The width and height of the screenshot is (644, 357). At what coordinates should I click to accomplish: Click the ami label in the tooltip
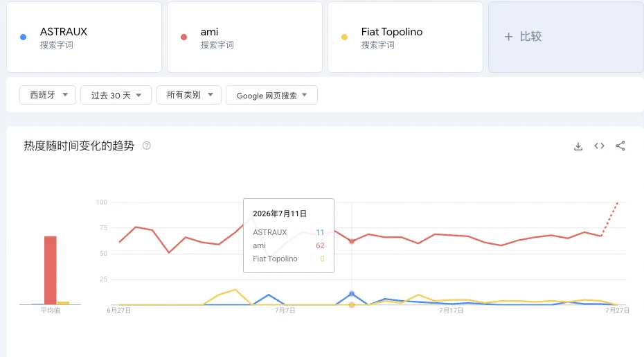tap(259, 245)
